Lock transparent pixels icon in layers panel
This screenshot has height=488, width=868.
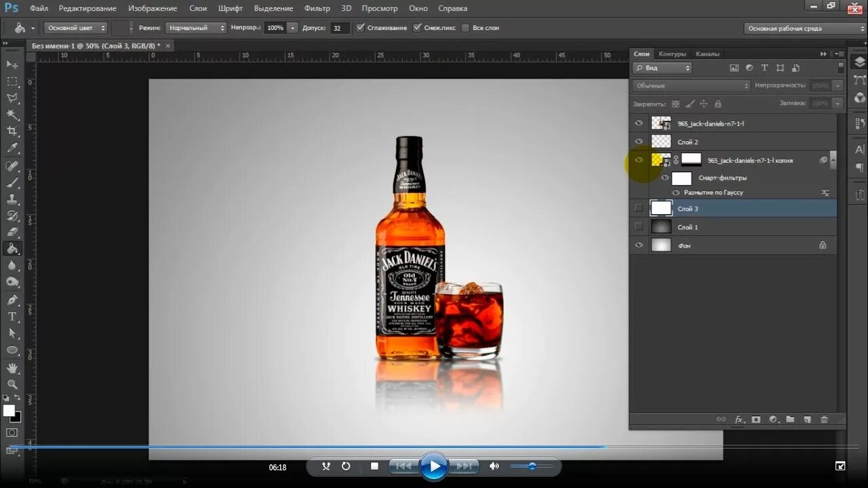tap(675, 104)
